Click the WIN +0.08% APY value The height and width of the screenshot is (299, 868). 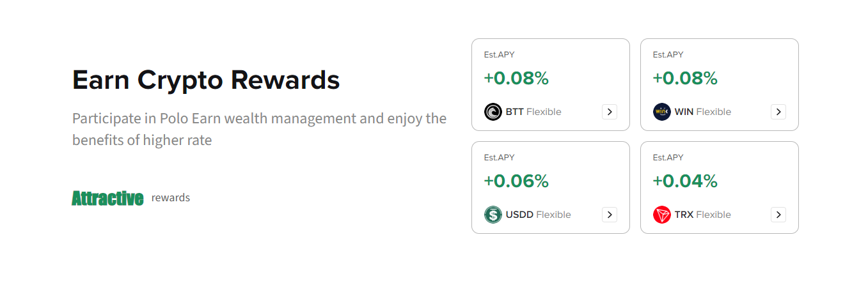(685, 79)
